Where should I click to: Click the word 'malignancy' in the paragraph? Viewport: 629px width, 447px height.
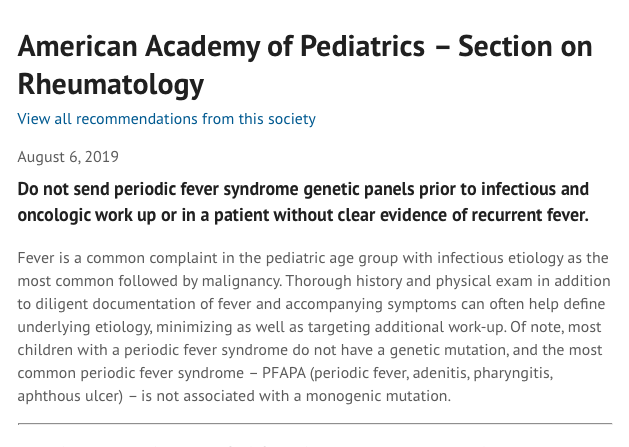coord(241,281)
